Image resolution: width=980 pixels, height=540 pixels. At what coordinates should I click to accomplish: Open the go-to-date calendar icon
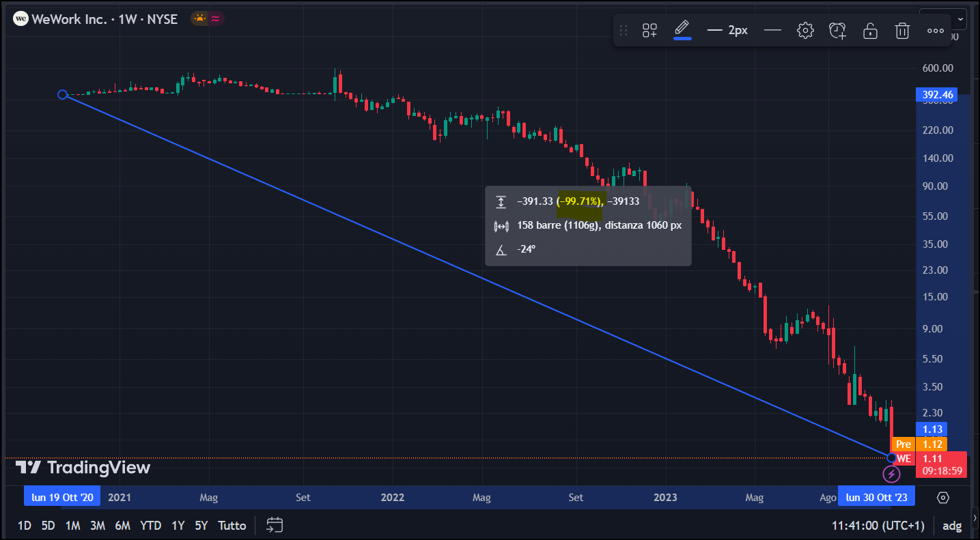[275, 525]
